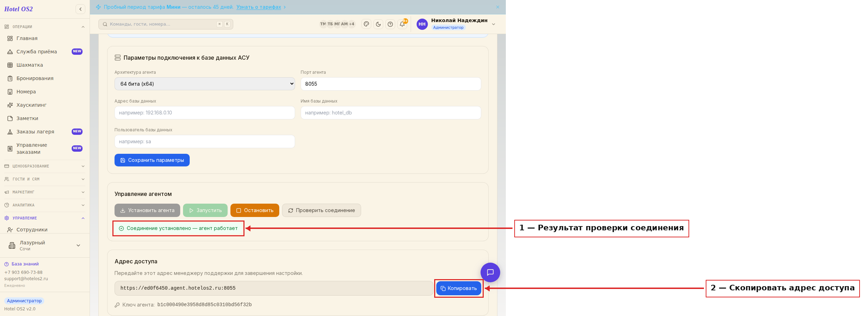
Task: Follow the Узнать о тарифах link
Action: [259, 7]
